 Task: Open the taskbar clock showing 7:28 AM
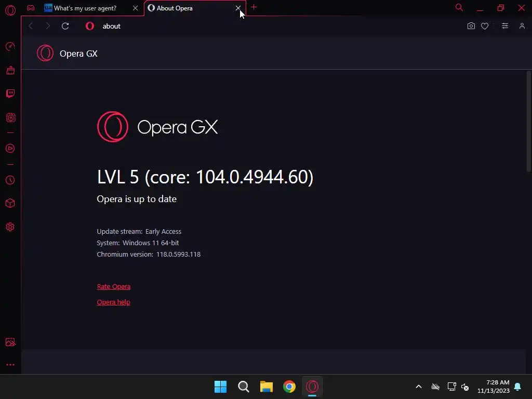[x=494, y=387]
